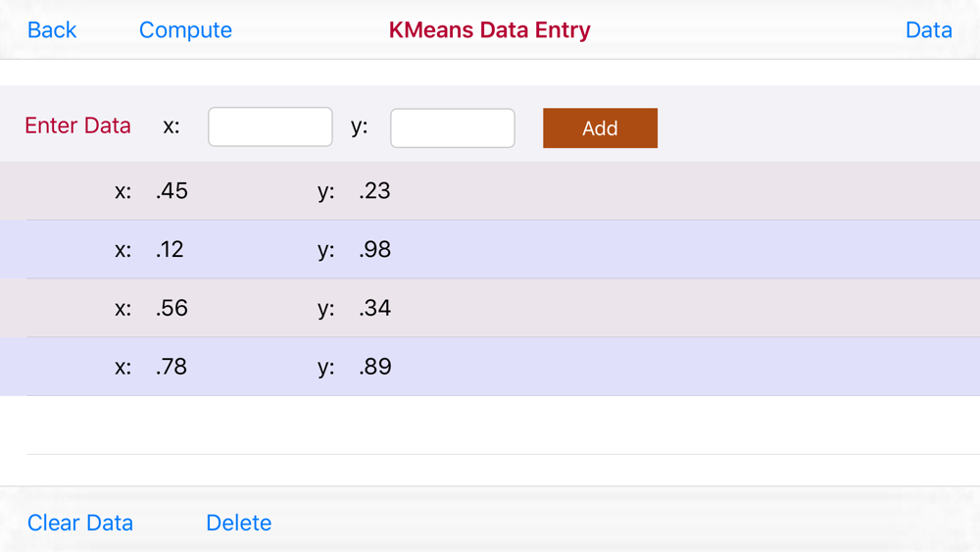The width and height of the screenshot is (980, 552).
Task: Click the y .23 value in first row
Action: pyautogui.click(x=374, y=190)
